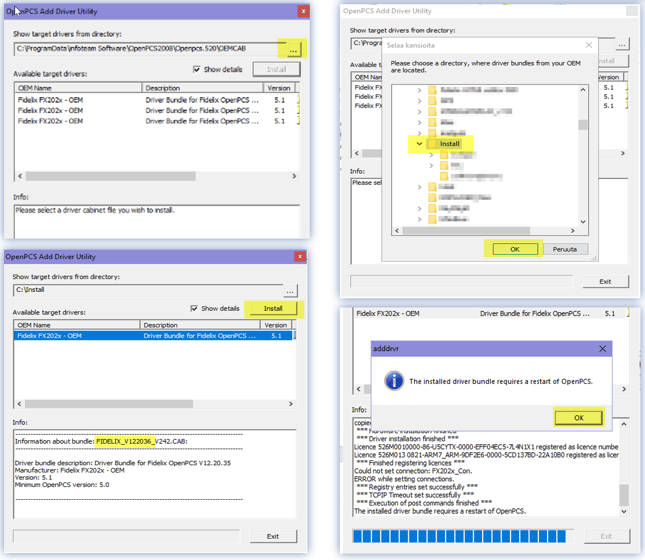Click the greyed Install button in the OEMCAB window

coord(276,69)
